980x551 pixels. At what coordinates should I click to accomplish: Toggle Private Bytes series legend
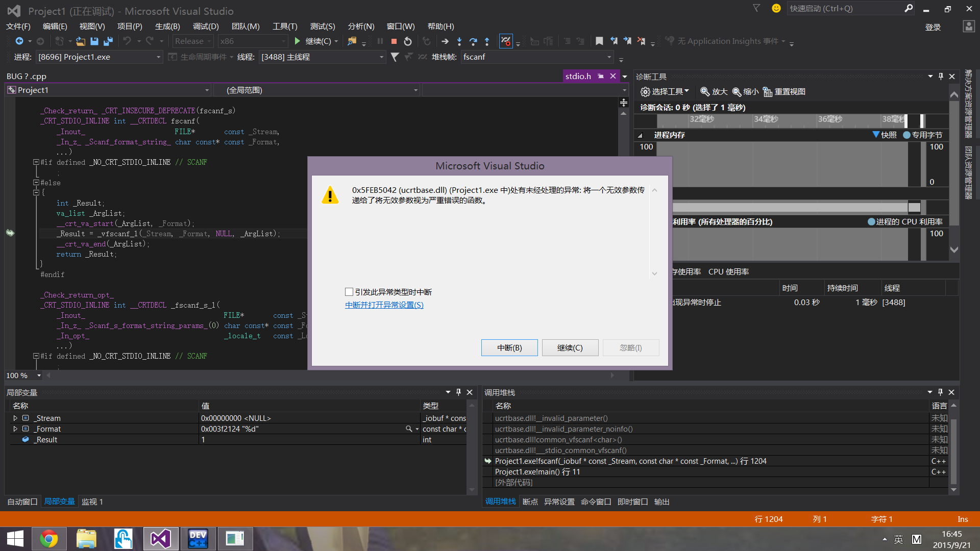pyautogui.click(x=923, y=135)
